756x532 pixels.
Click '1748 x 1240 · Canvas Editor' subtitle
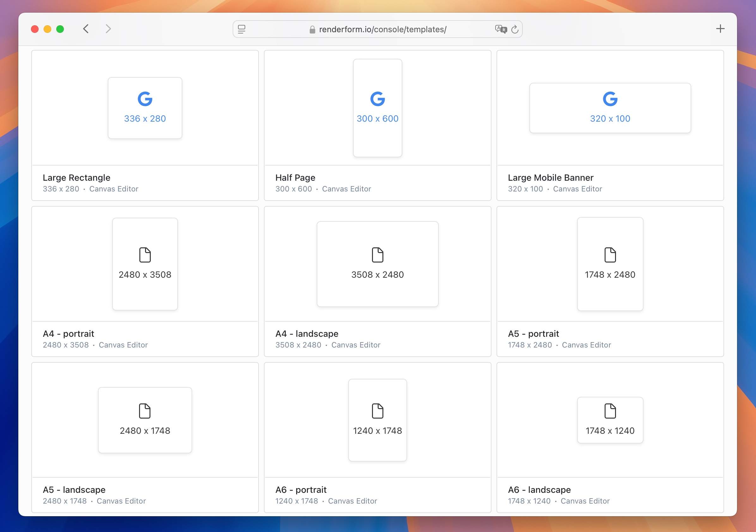point(559,501)
